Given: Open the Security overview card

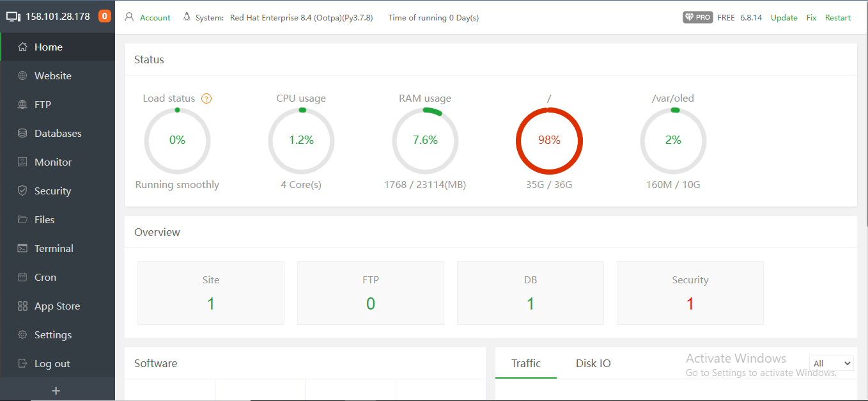Looking at the screenshot, I should pyautogui.click(x=690, y=293).
